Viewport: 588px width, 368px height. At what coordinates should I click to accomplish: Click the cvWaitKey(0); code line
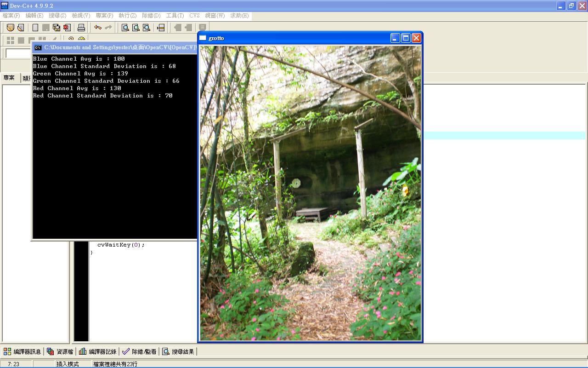pos(121,245)
